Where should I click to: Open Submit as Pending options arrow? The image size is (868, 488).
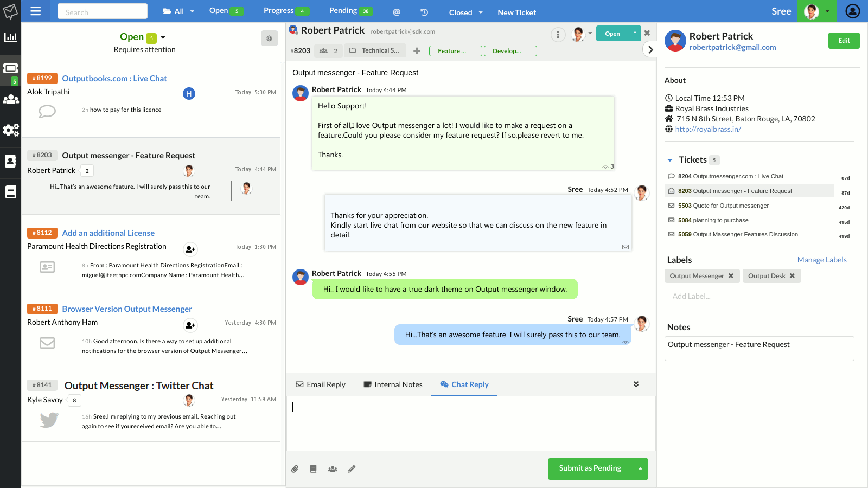[x=640, y=468]
